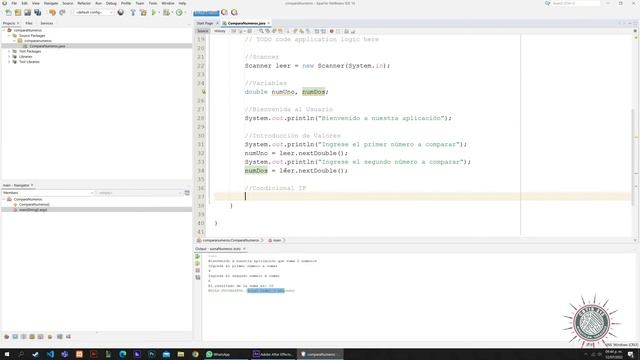The width and height of the screenshot is (640, 360).
Task: Collapse the Source Packages node
Action: coord(9,36)
